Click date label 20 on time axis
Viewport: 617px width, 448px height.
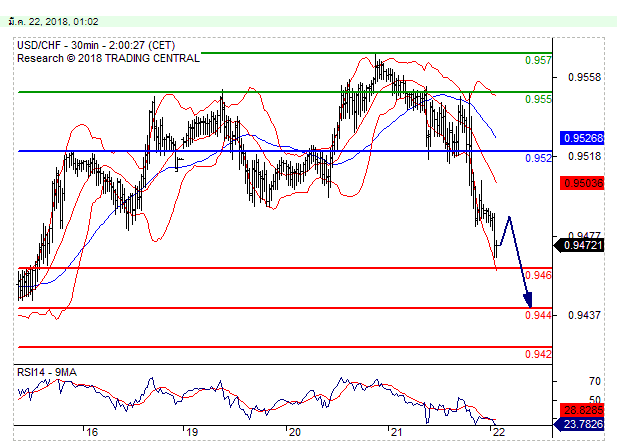pos(294,433)
